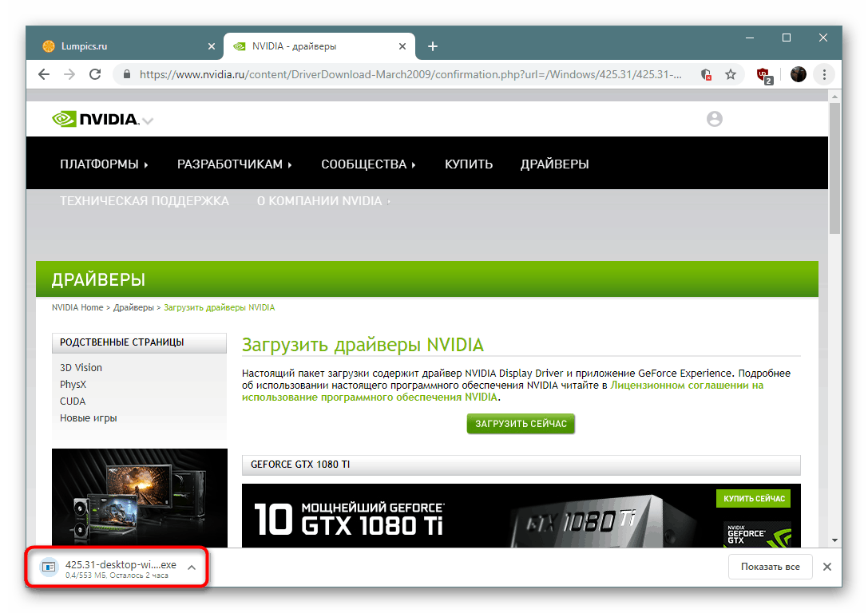Click the NVIDIA logo
This screenshot has height=613, width=868.
95,119
